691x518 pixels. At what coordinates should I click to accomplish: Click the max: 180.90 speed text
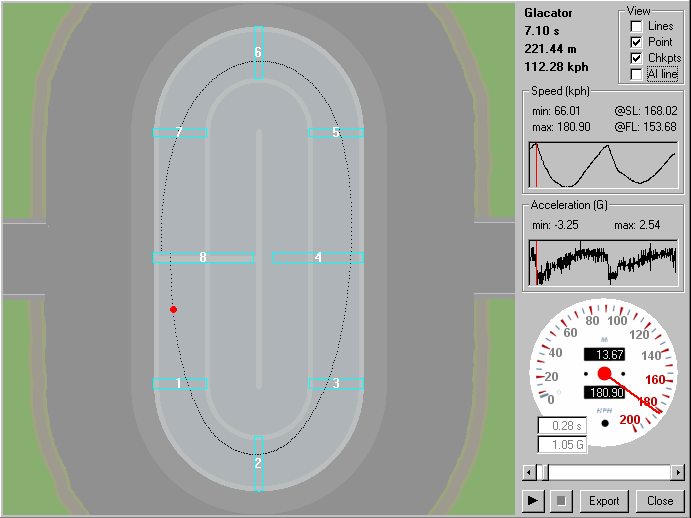point(561,127)
